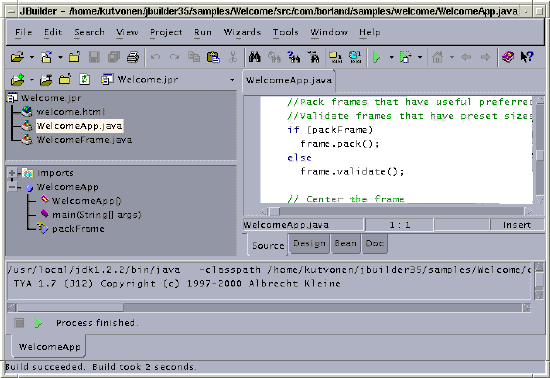Screen dimensions: 550x378
Task: Open the Tools menu
Action: pyautogui.click(x=286, y=32)
